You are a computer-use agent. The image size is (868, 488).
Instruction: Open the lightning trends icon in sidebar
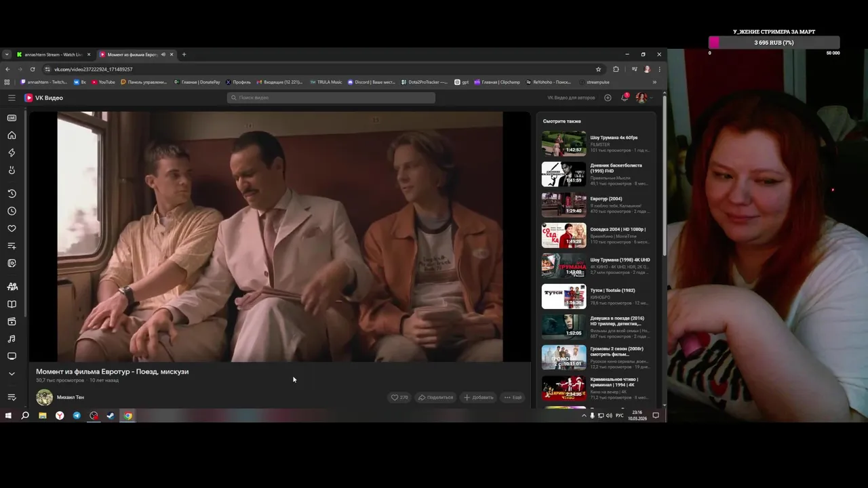pyautogui.click(x=12, y=152)
